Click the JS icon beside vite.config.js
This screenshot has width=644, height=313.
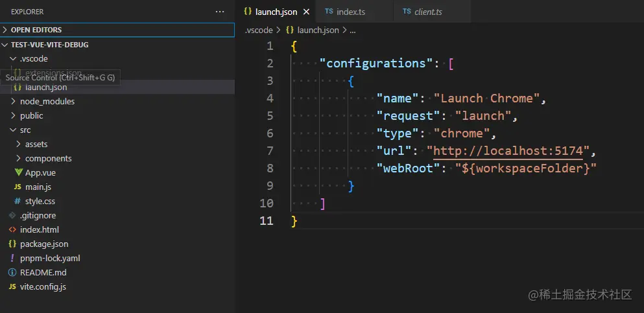pos(12,286)
